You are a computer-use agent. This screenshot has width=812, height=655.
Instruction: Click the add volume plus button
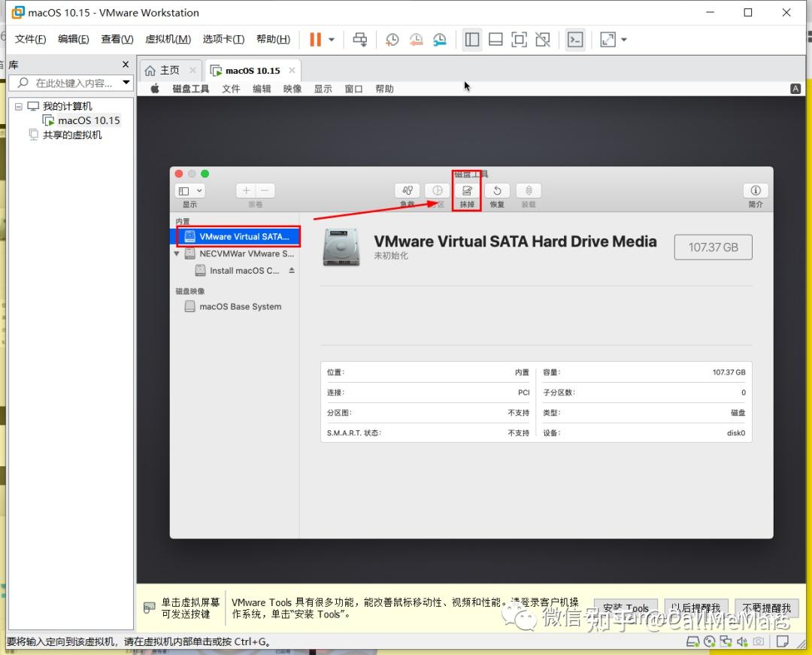click(246, 190)
